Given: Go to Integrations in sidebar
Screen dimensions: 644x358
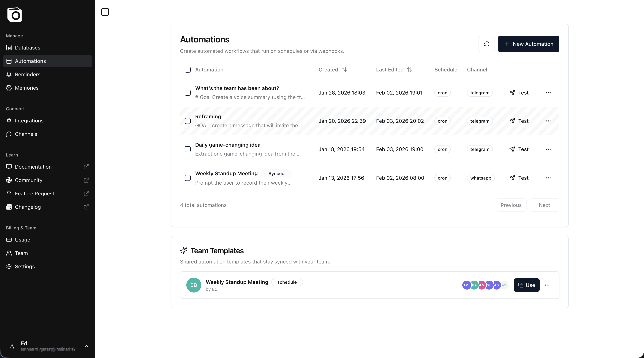Looking at the screenshot, I should 29,121.
